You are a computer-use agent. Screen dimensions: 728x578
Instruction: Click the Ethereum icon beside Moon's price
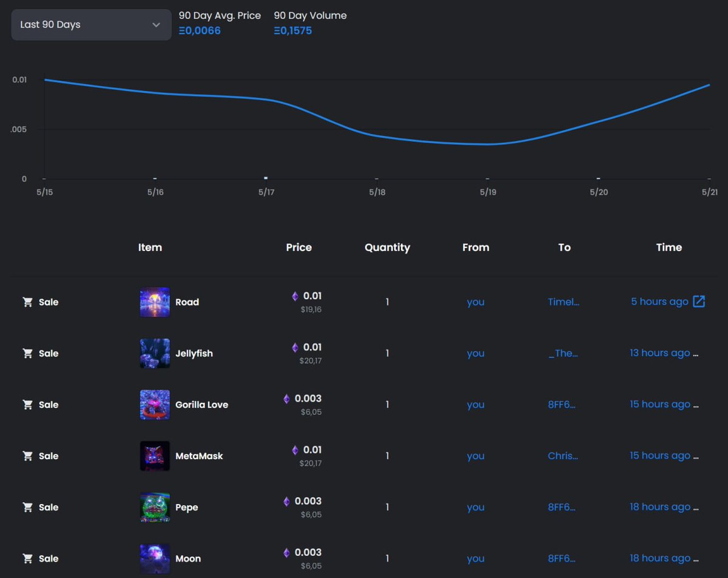[287, 553]
